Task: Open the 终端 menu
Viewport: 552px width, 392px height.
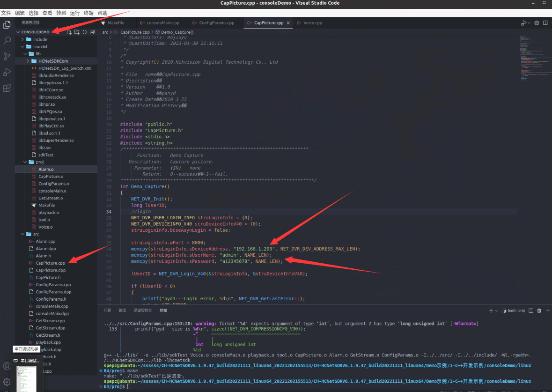Action: click(x=88, y=13)
